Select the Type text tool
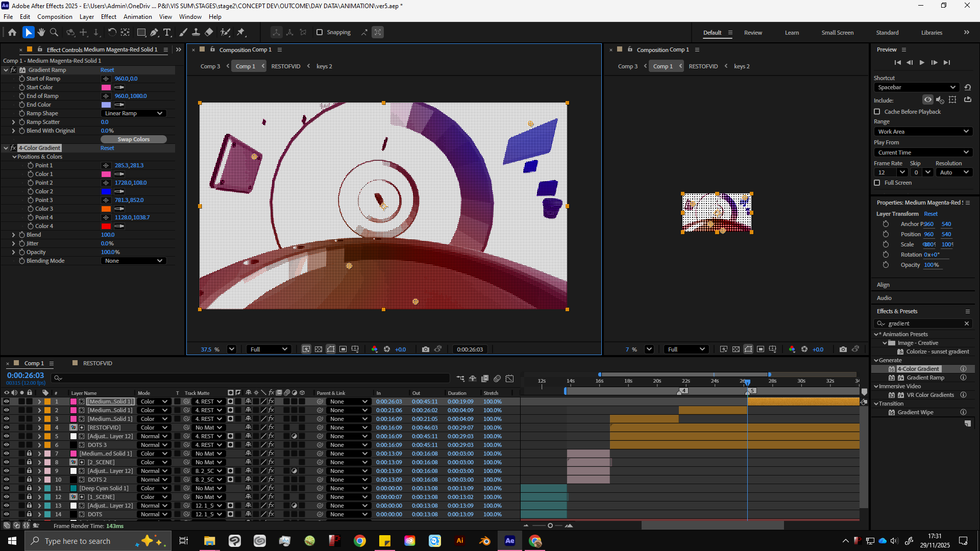The image size is (980, 551). coord(167,32)
